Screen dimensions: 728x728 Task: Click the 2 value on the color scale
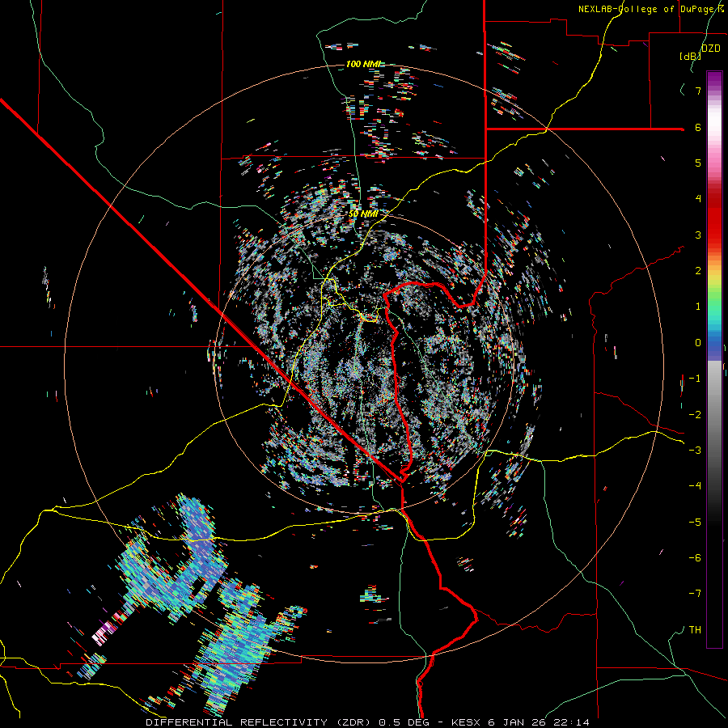click(698, 271)
